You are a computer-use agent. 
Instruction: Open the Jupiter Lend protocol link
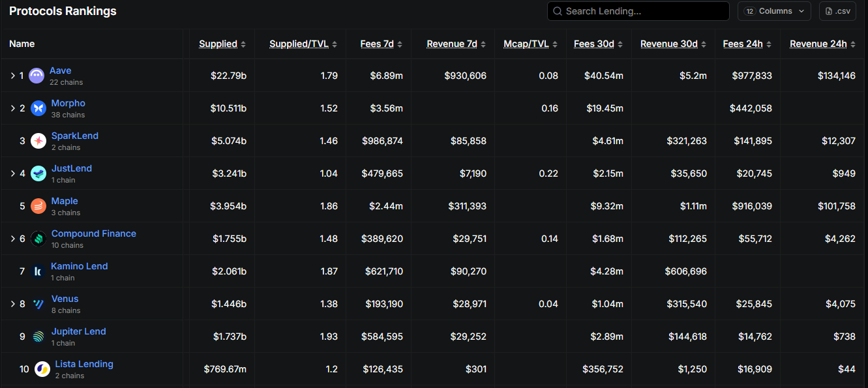pyautogui.click(x=79, y=331)
